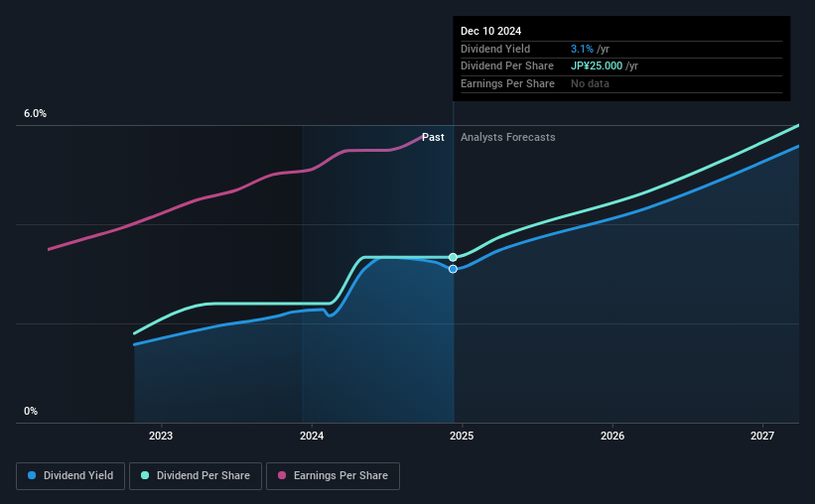Click the tooltip Dividend Per Share row label
The height and width of the screenshot is (504, 815).
point(507,66)
